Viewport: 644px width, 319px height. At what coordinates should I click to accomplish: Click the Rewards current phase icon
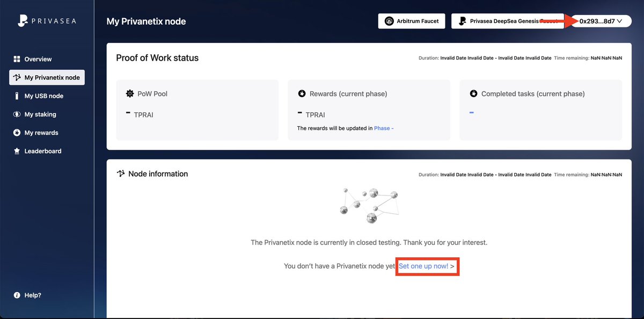(302, 93)
